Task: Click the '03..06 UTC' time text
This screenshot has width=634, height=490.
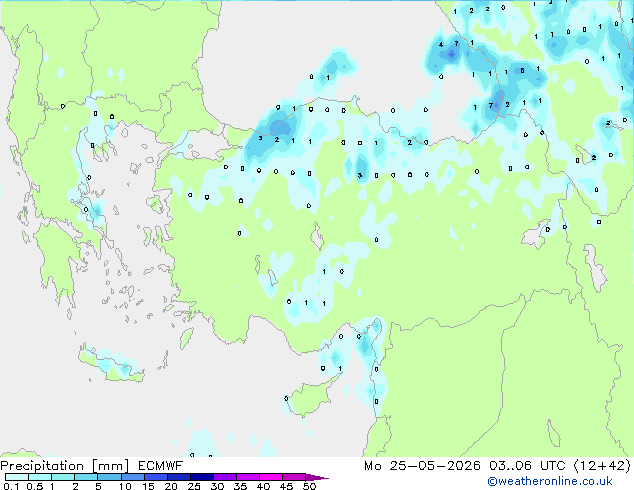Action: tap(527, 466)
